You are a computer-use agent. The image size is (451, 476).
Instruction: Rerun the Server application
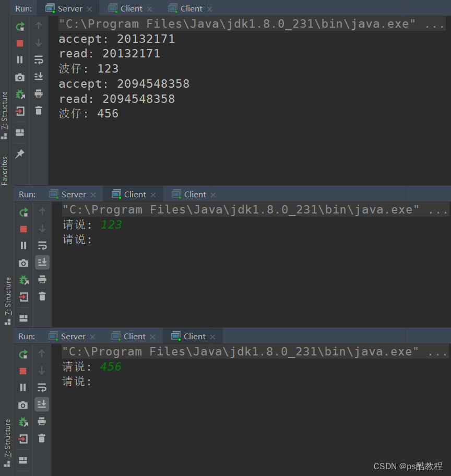tap(20, 26)
